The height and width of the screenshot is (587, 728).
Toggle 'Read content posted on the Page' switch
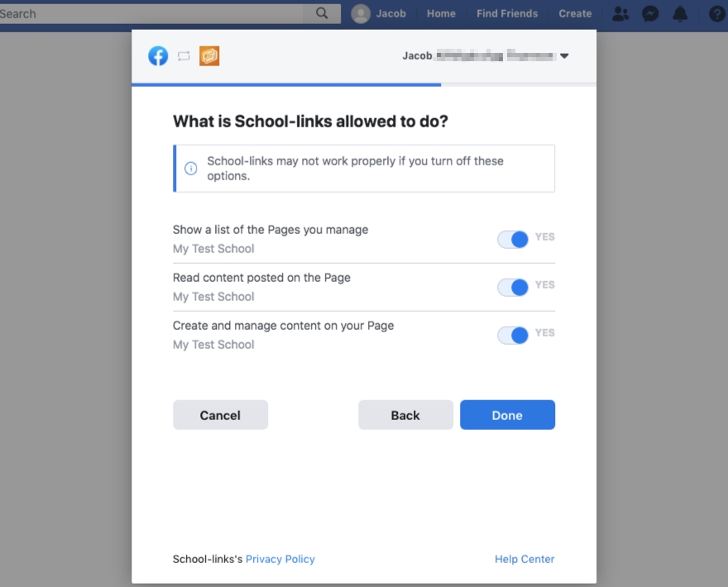coord(513,287)
